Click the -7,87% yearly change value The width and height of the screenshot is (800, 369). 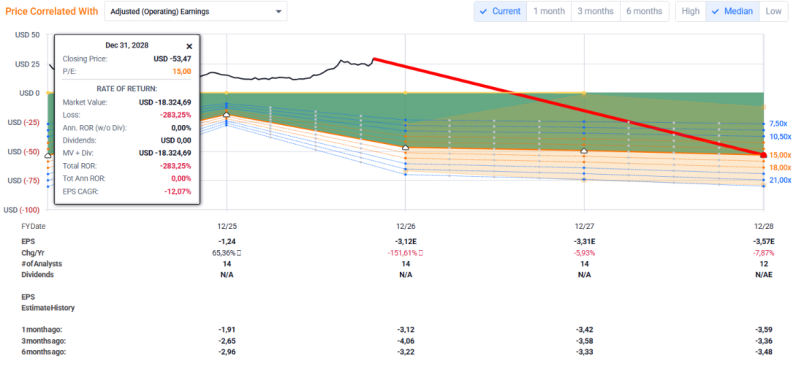[764, 253]
